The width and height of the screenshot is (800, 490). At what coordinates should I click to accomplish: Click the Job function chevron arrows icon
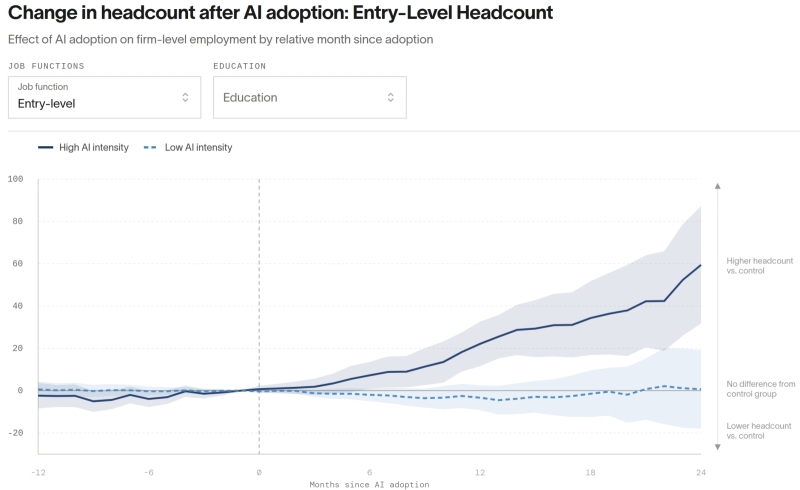click(185, 97)
